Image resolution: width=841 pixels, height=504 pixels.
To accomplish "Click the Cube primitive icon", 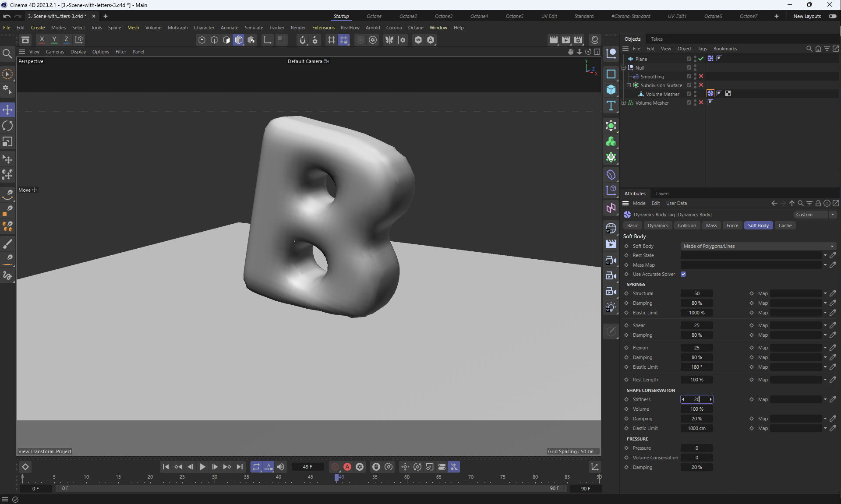I will point(611,90).
